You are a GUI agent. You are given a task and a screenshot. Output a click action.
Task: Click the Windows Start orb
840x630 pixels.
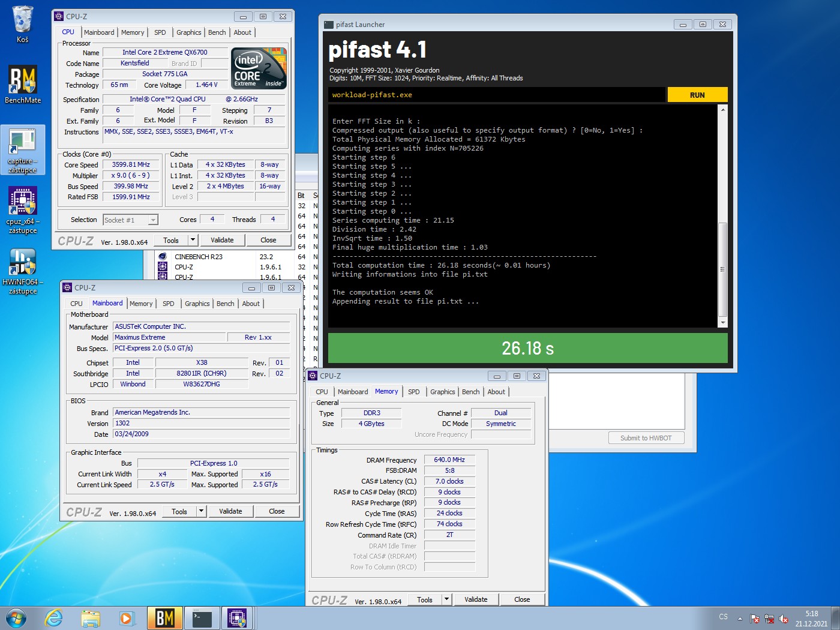(x=16, y=618)
